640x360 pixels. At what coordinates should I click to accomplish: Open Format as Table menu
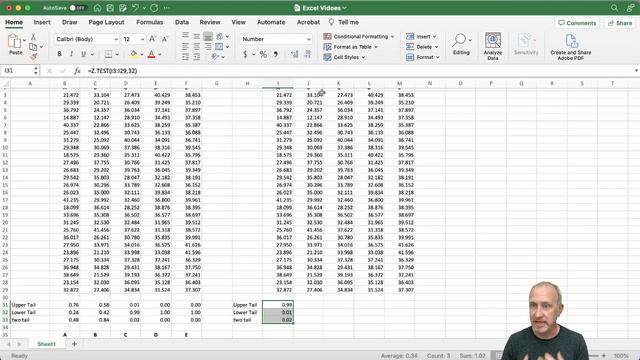point(350,47)
